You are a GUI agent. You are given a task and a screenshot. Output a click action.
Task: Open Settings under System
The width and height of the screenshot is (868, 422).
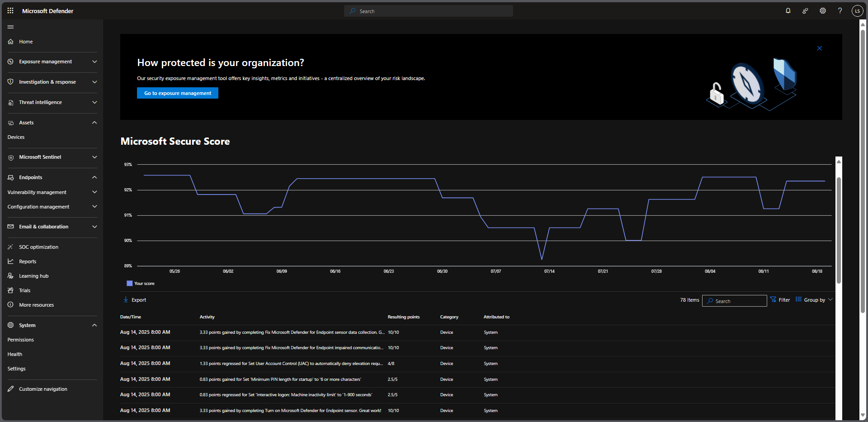point(16,369)
